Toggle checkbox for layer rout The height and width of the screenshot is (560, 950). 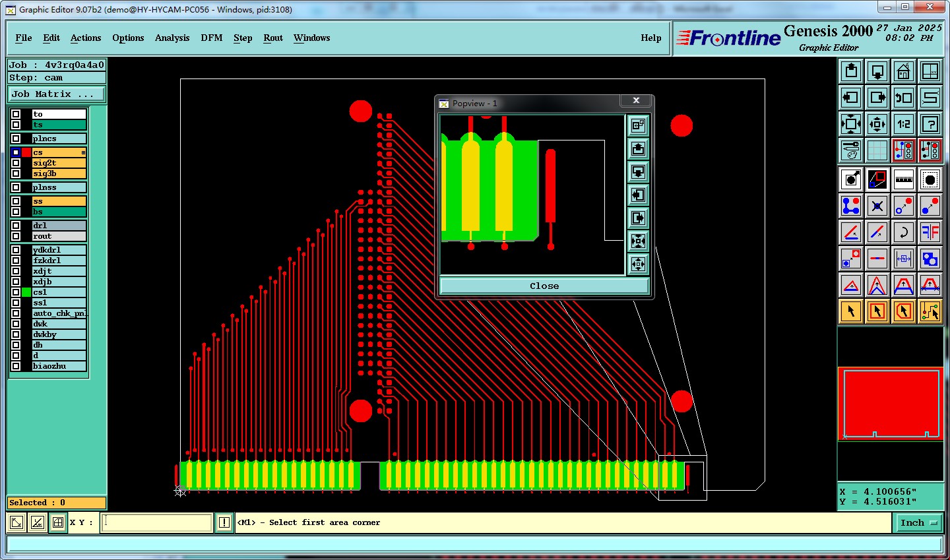coord(16,236)
